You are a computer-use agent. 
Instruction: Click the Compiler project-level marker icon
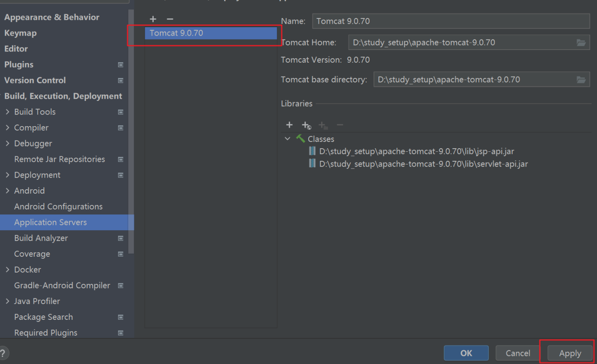(x=120, y=128)
